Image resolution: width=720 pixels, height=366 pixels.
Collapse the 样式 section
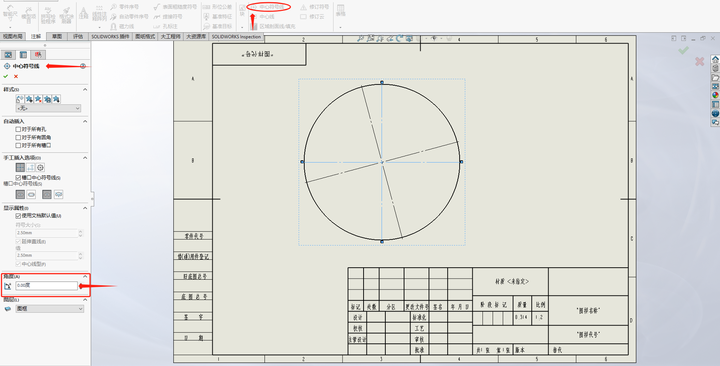coord(85,90)
